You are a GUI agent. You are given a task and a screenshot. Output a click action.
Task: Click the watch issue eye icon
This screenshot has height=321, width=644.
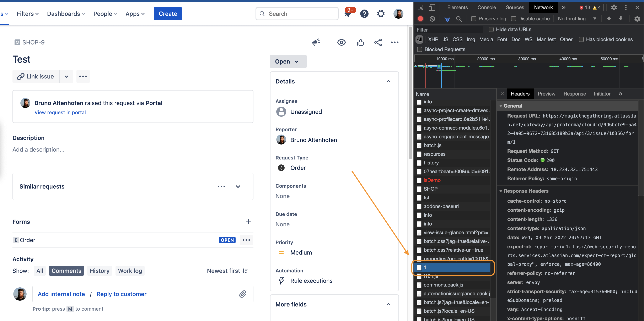pos(341,43)
